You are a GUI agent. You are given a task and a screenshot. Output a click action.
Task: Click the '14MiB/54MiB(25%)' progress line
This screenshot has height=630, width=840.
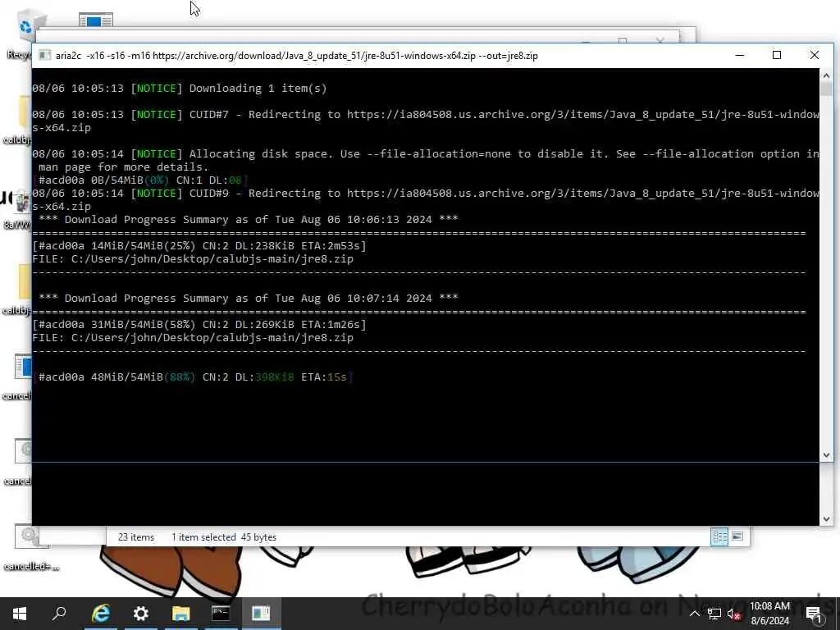199,246
